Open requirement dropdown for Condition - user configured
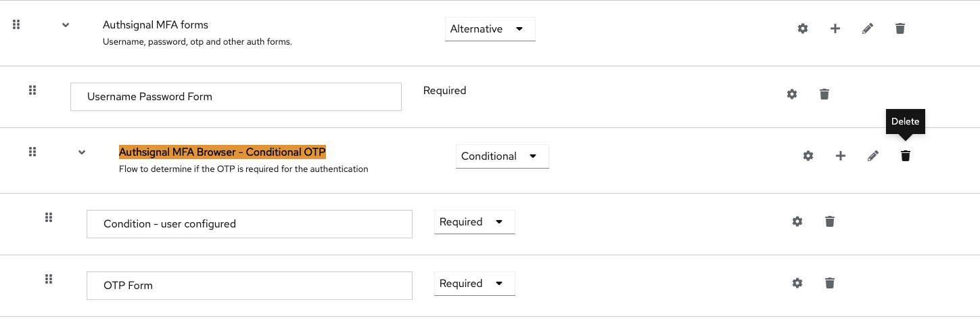The height and width of the screenshot is (327, 980). [475, 222]
